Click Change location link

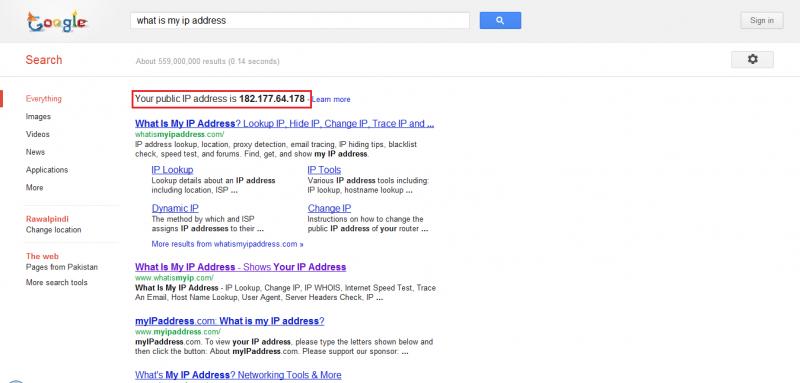[54, 229]
